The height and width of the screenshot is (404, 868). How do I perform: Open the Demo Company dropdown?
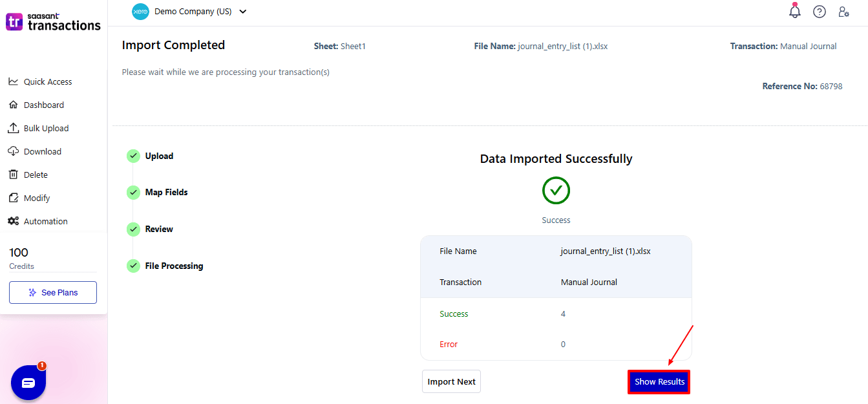point(242,11)
